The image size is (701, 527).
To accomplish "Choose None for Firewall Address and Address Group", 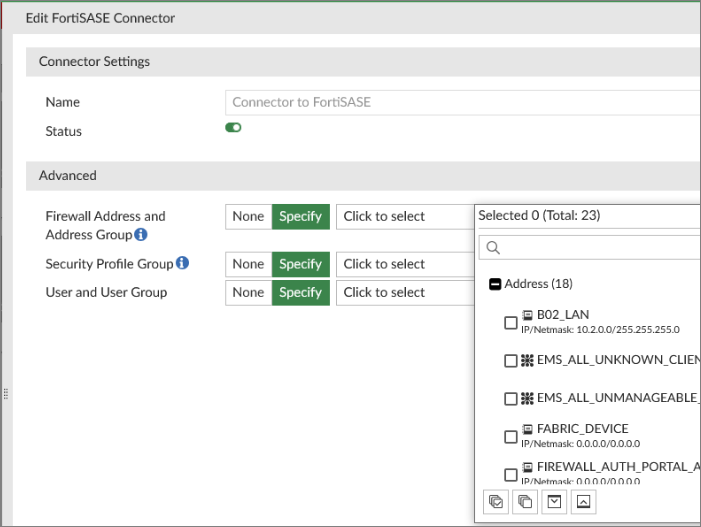I will pyautogui.click(x=249, y=217).
